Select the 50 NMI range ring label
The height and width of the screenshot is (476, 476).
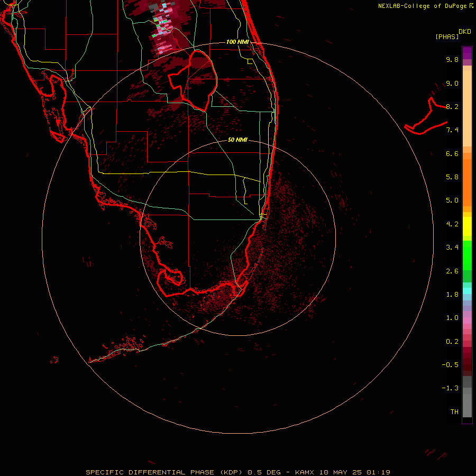coord(237,140)
